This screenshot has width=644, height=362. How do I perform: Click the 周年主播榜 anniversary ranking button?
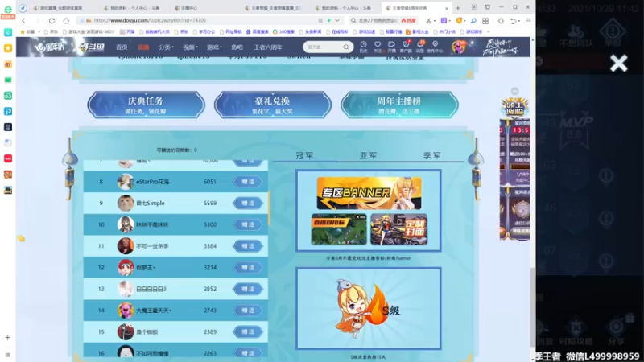pyautogui.click(x=399, y=105)
